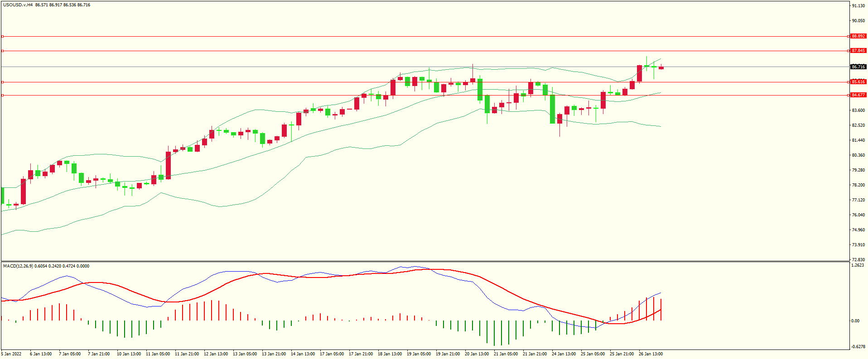This screenshot has width=868, height=359.
Task: Click the 26 Jan 13:00 time label
Action: [651, 354]
